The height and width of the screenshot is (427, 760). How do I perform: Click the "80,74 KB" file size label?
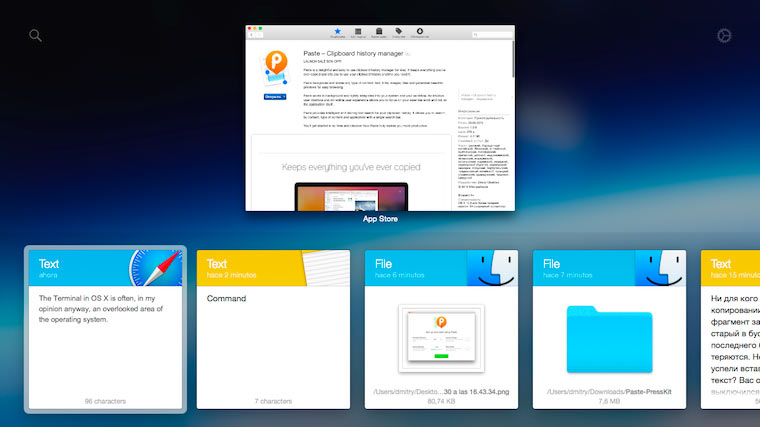click(x=441, y=401)
